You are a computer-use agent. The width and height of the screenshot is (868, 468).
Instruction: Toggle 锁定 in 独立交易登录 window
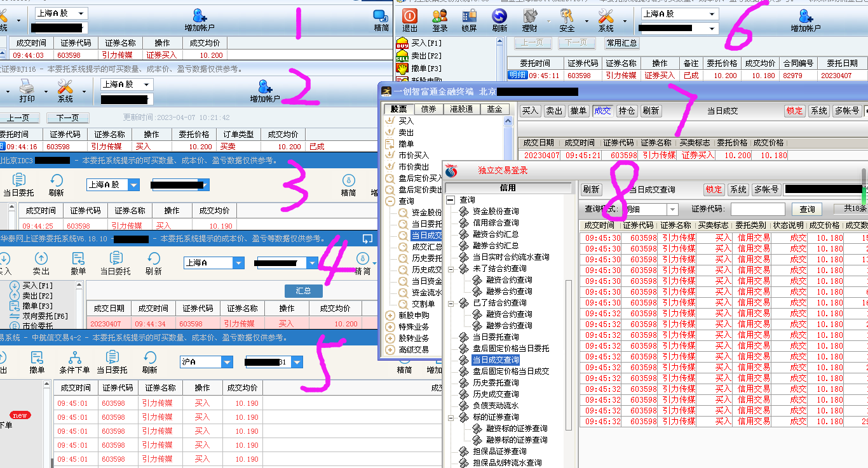[x=714, y=189]
